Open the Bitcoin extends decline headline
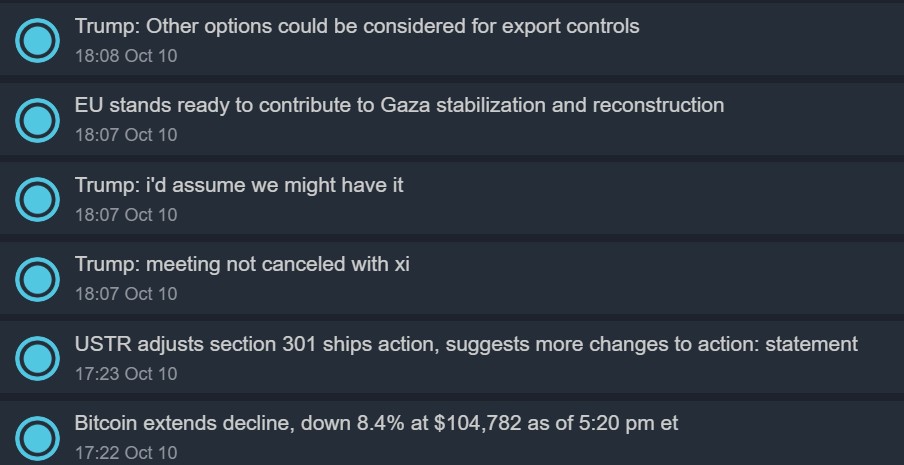Viewport: 904px width, 465px height. click(376, 423)
